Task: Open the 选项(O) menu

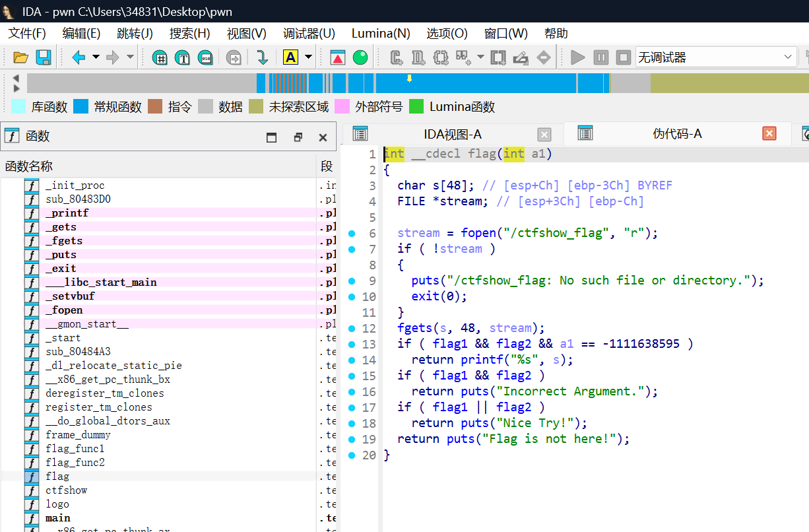Action: pyautogui.click(x=447, y=34)
